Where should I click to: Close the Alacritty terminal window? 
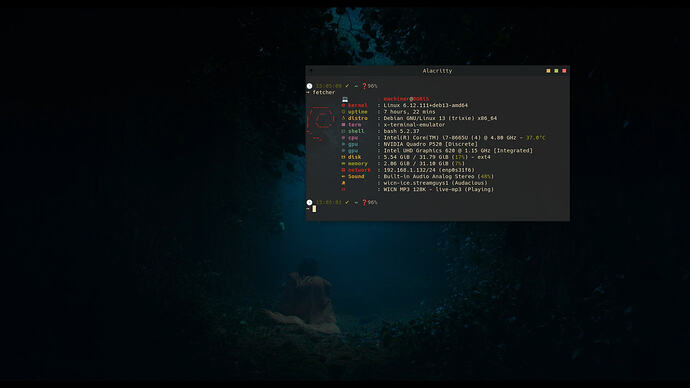564,71
